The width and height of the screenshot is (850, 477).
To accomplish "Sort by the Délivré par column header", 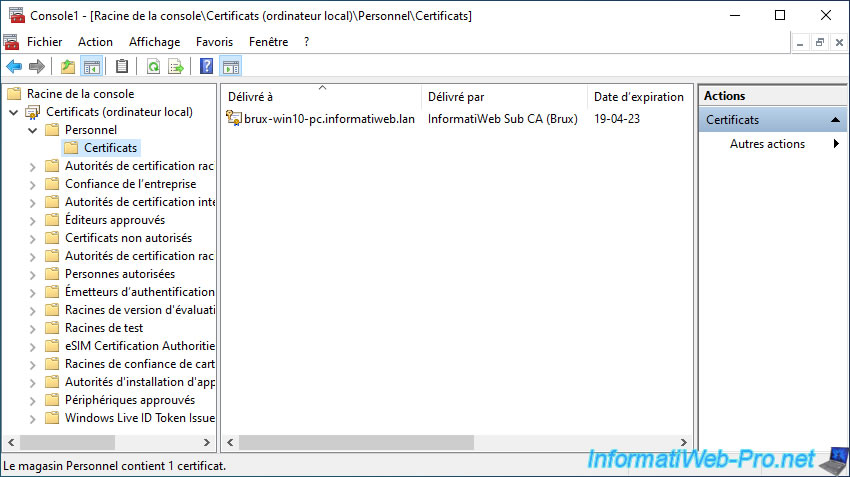I will coord(504,97).
